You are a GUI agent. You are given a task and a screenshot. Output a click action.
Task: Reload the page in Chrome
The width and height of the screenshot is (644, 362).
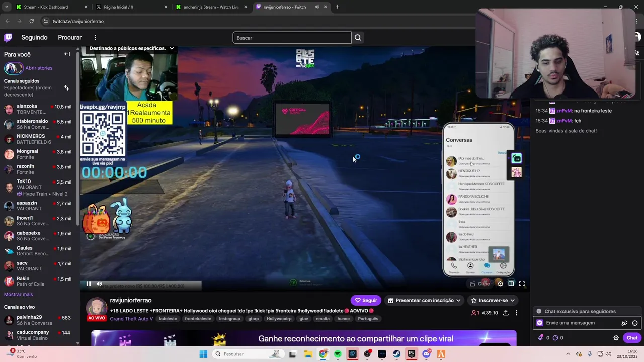(31, 21)
